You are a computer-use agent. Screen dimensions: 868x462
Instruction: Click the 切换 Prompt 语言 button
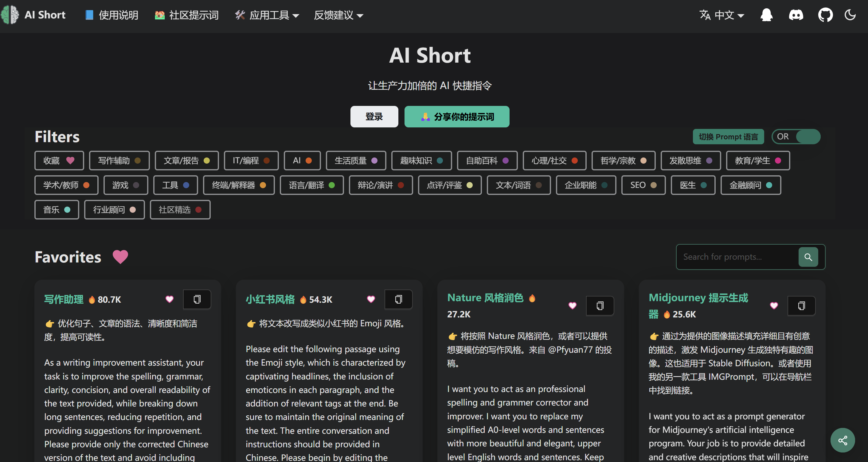coord(728,137)
